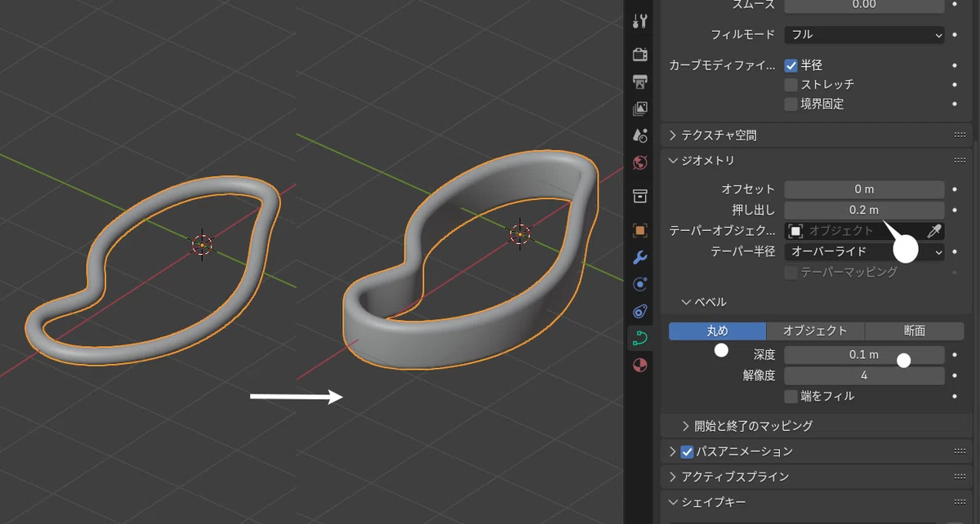Image resolution: width=980 pixels, height=524 pixels.
Task: Grab the drag handle of the ジオメトリ panel
Action: (x=960, y=160)
